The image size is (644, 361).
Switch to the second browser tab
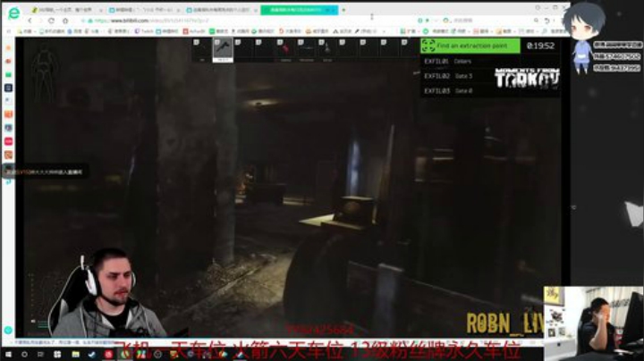pyautogui.click(x=143, y=10)
